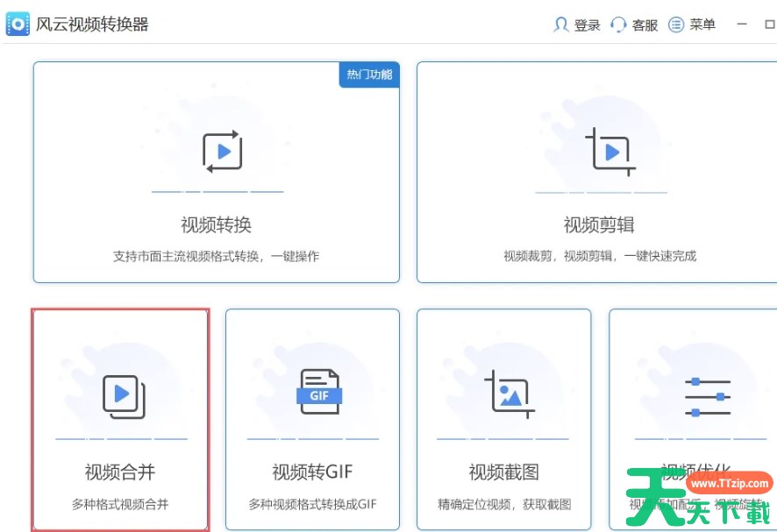Click the video conversion loop-play icon
This screenshot has height=532, width=777.
pyautogui.click(x=222, y=152)
